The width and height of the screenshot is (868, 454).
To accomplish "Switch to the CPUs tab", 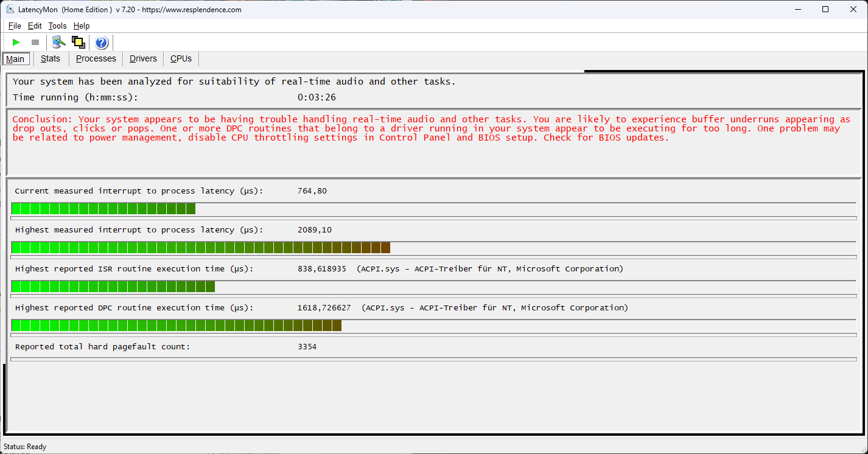I will 181,59.
